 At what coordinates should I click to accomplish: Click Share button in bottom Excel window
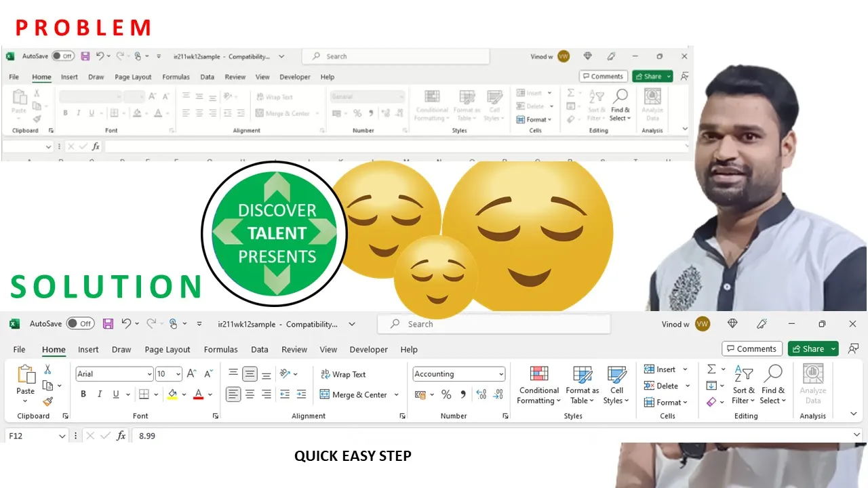tap(813, 348)
